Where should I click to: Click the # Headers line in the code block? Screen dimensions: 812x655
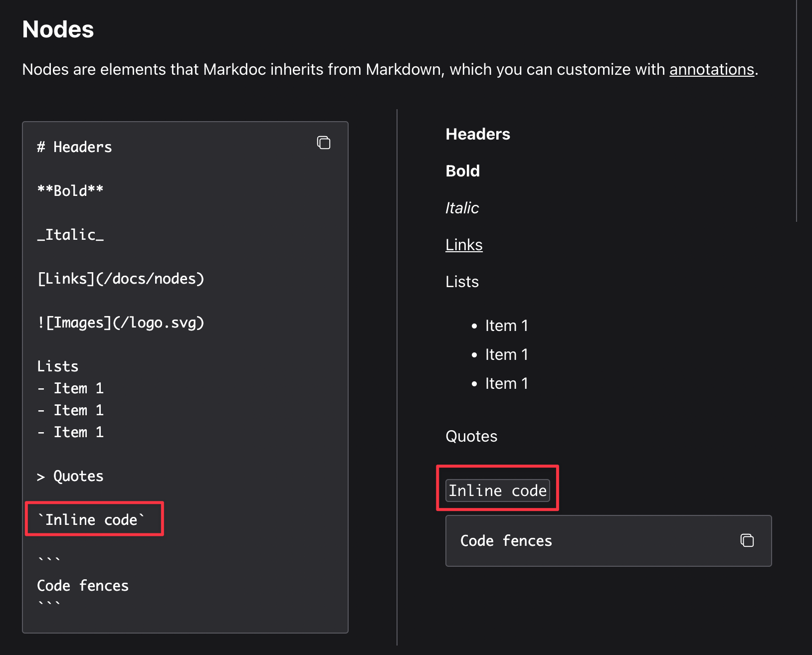click(74, 147)
